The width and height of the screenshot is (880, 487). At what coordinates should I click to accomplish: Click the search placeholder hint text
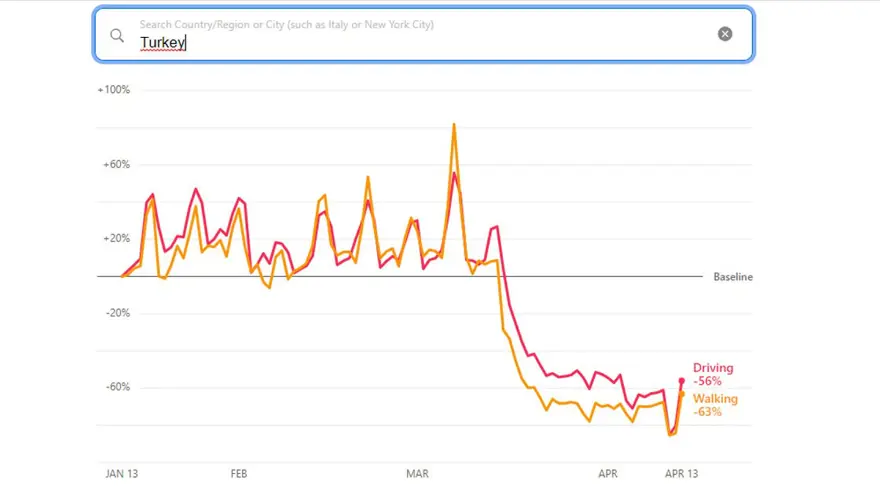(287, 23)
